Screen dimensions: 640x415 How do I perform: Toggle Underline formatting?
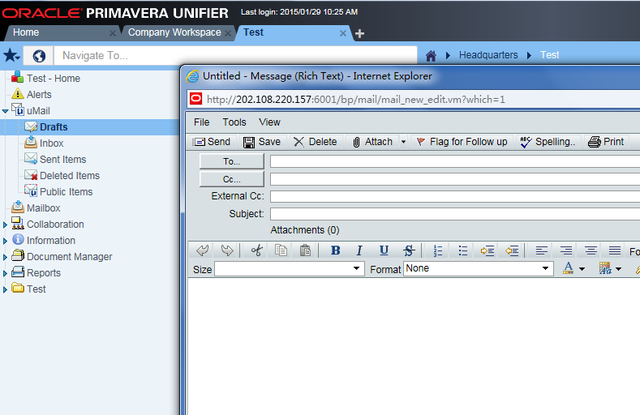pyautogui.click(x=384, y=250)
